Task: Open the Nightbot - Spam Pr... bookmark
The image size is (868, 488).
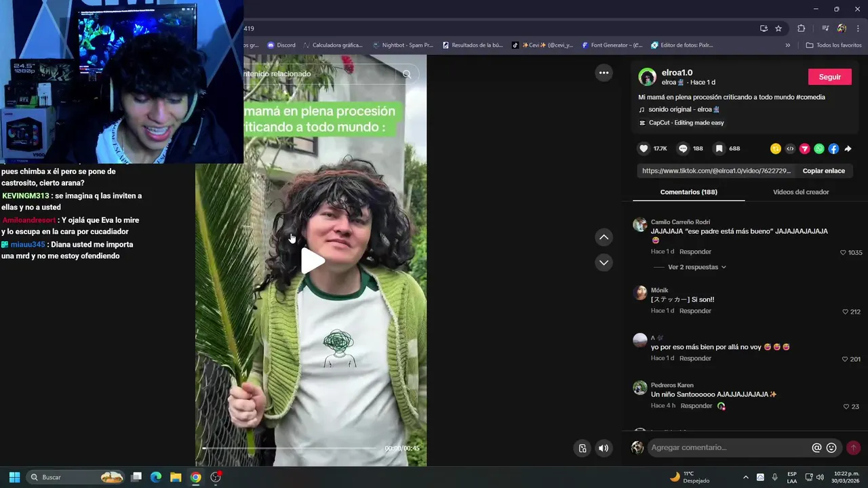Action: (403, 45)
